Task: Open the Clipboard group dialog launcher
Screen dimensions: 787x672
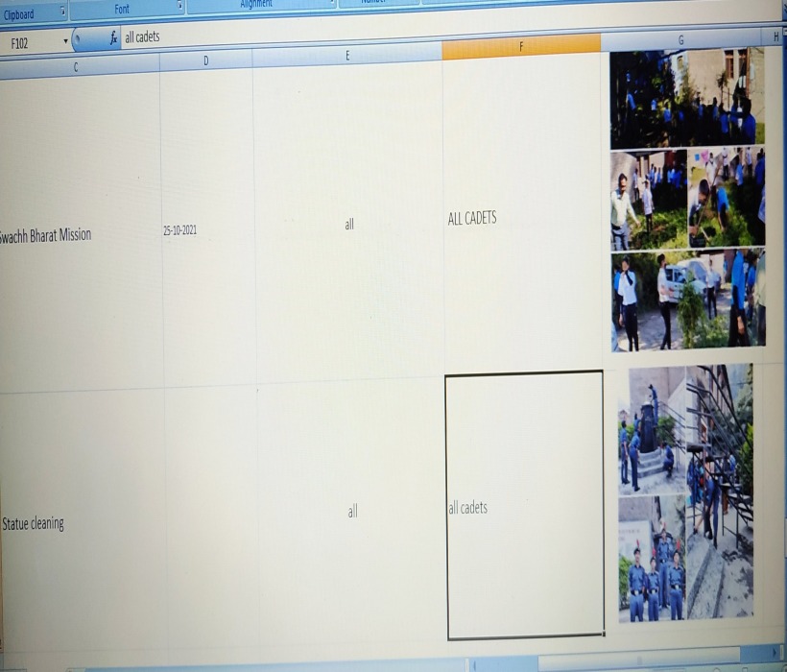Action: (63, 12)
